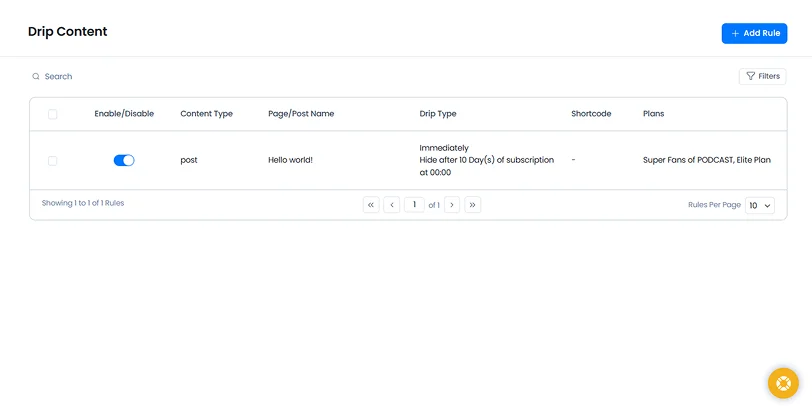Click the Hello world! post name
The image size is (812, 407).
point(290,160)
